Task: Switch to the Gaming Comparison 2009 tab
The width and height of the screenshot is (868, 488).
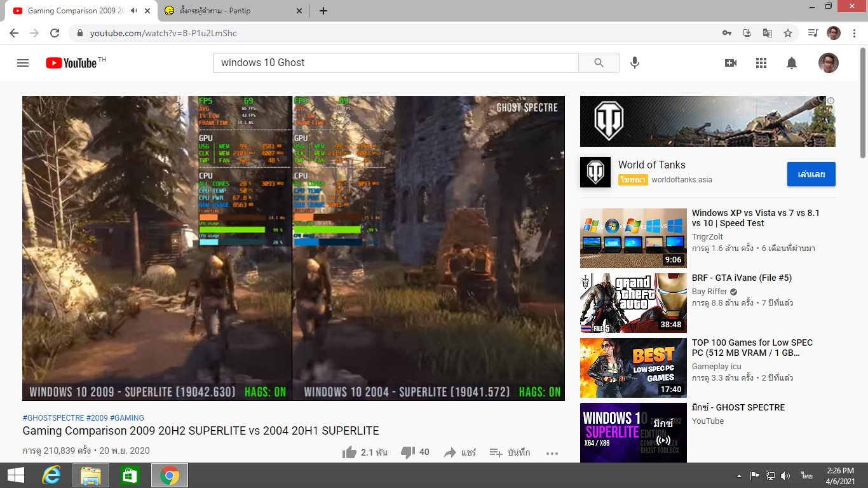Action: [x=83, y=11]
